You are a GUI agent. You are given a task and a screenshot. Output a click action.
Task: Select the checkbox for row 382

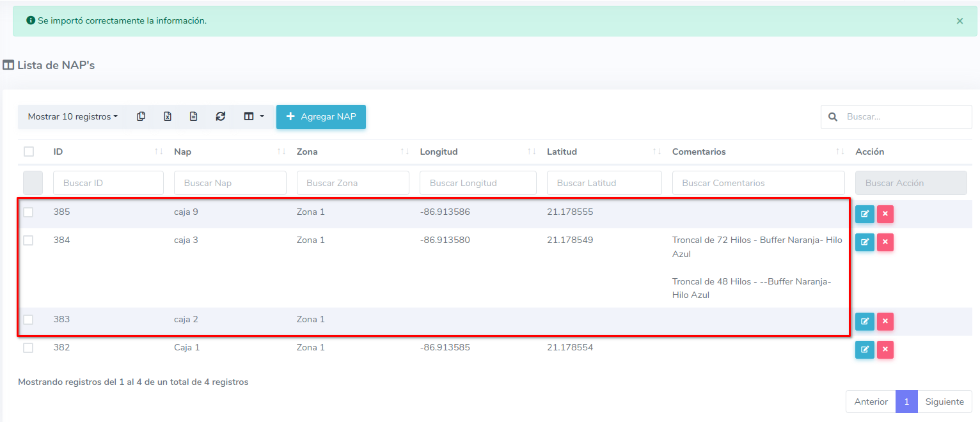[28, 348]
